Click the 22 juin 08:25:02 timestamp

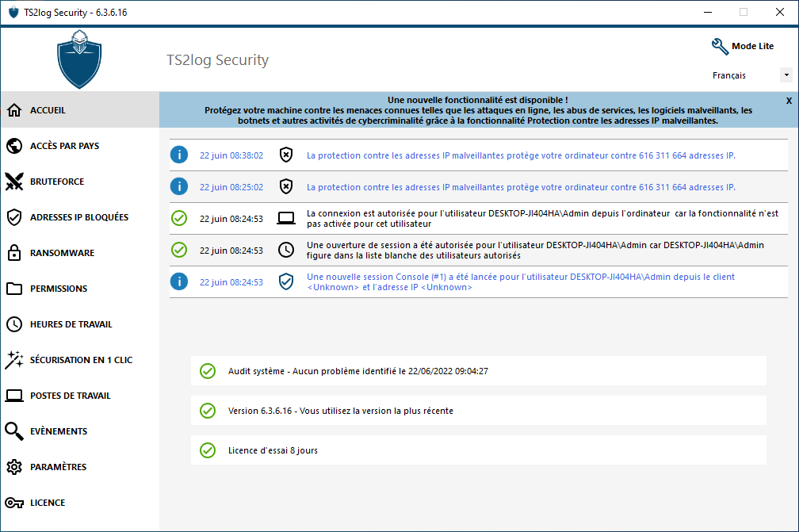point(231,187)
